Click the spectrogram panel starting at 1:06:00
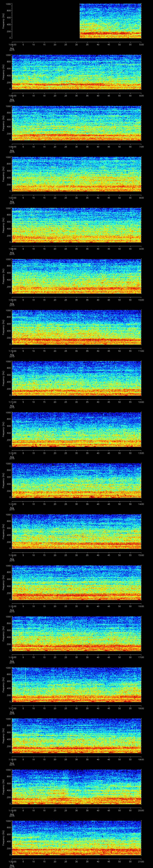This screenshot has height=868, width=153. tap(77, 123)
